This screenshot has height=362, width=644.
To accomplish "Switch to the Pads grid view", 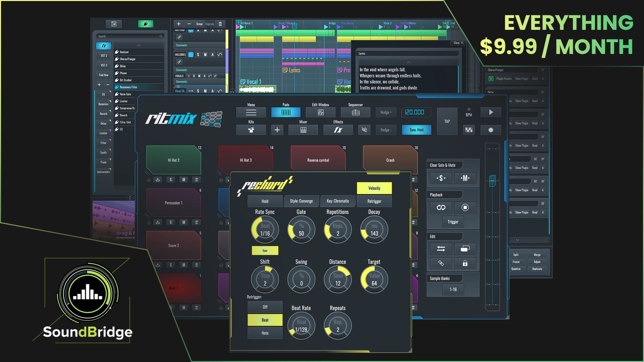I will [286, 113].
